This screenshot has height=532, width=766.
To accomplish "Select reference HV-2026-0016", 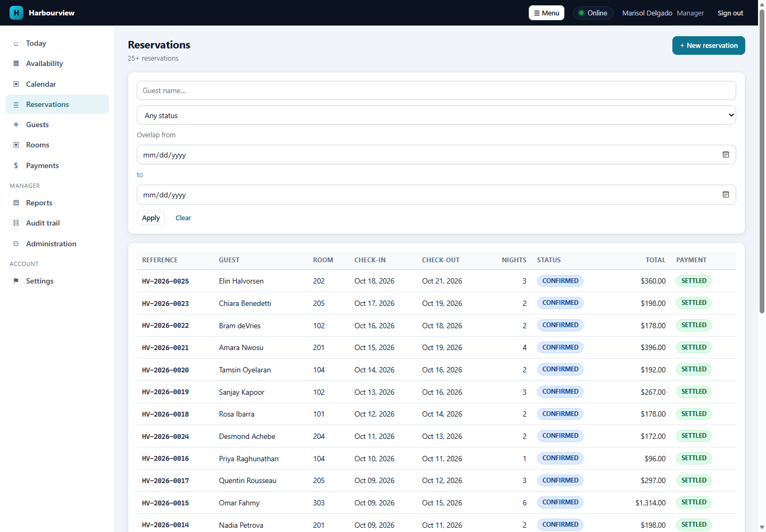I will click(165, 459).
